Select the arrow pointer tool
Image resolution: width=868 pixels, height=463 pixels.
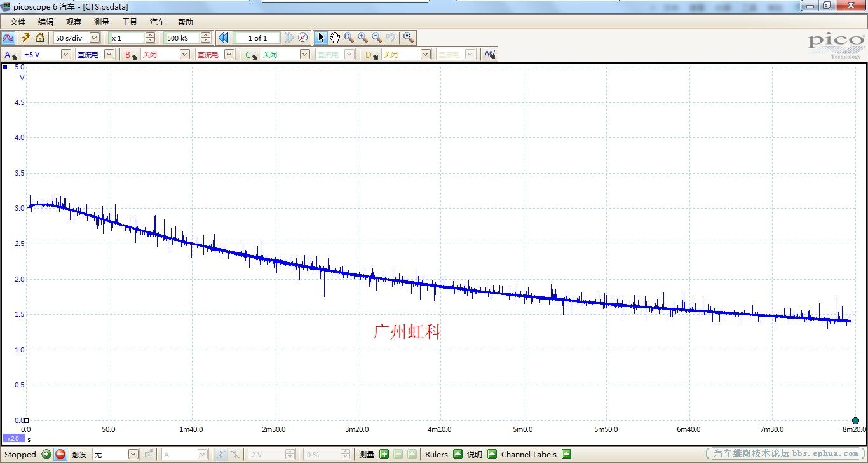point(322,38)
